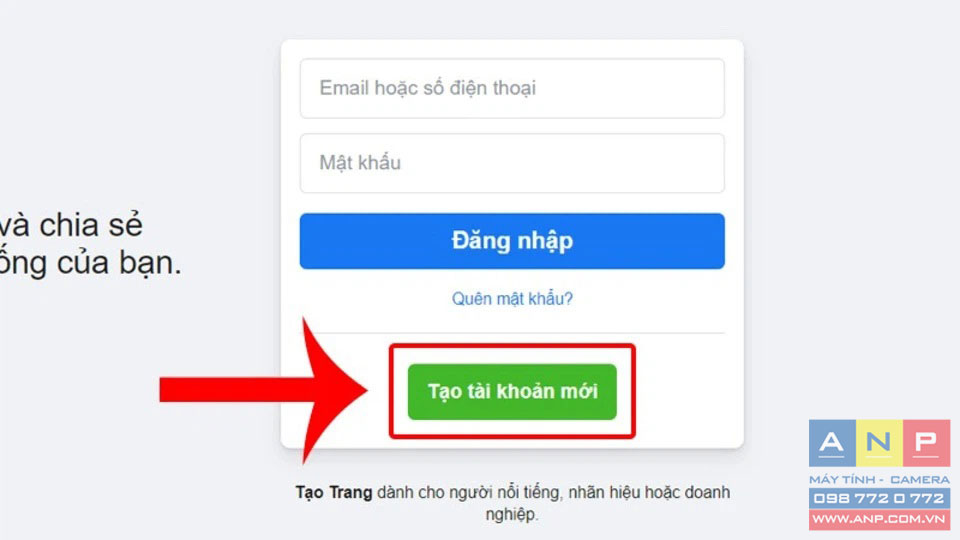Click the green Tạo tài khoản mới button

coord(512,392)
